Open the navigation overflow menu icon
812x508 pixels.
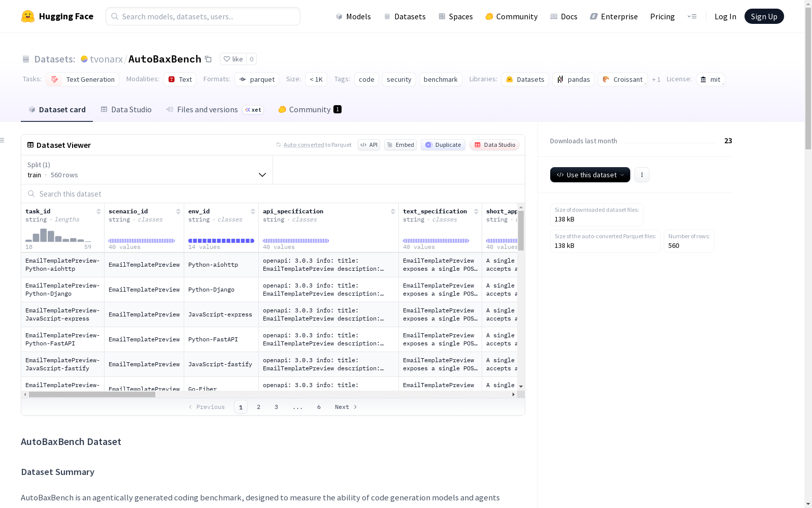coord(692,16)
